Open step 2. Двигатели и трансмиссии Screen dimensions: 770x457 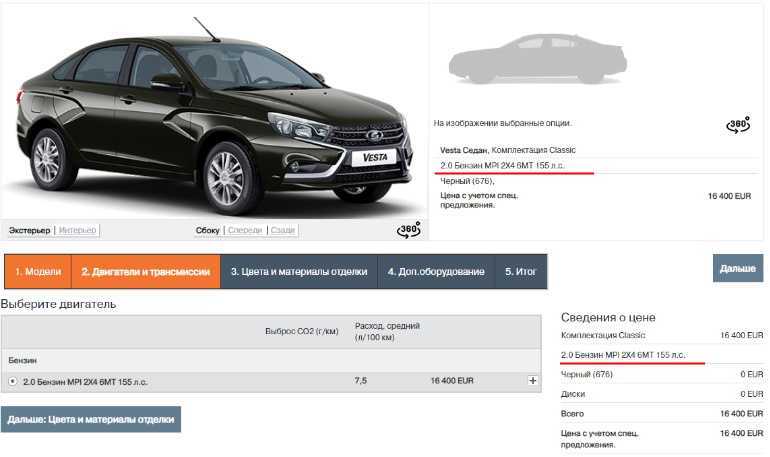pyautogui.click(x=146, y=271)
